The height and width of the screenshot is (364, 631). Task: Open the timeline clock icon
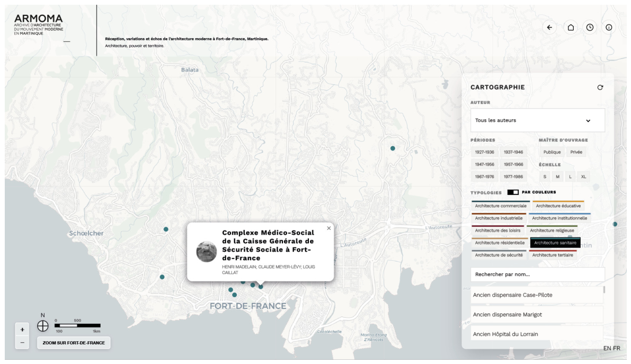click(590, 28)
